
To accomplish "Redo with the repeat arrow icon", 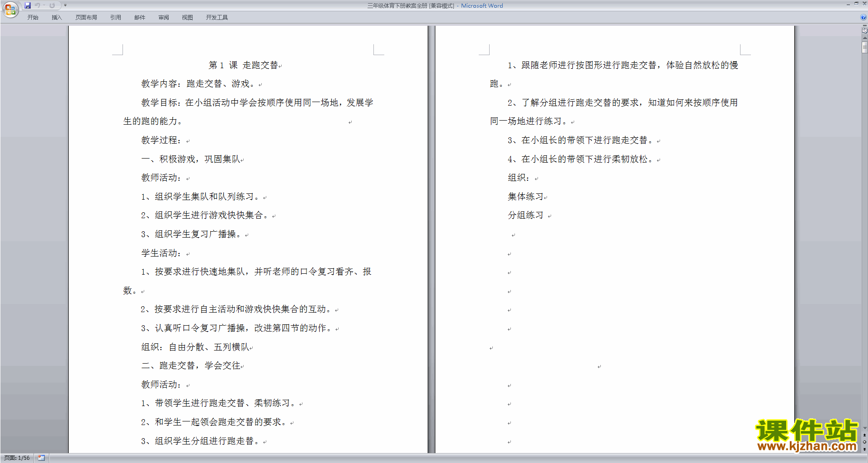I will (52, 5).
